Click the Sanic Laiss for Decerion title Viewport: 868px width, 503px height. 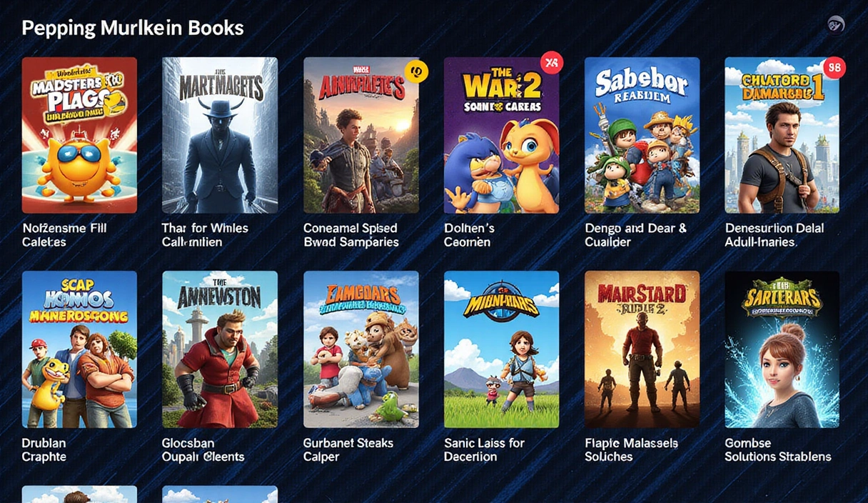point(484,449)
